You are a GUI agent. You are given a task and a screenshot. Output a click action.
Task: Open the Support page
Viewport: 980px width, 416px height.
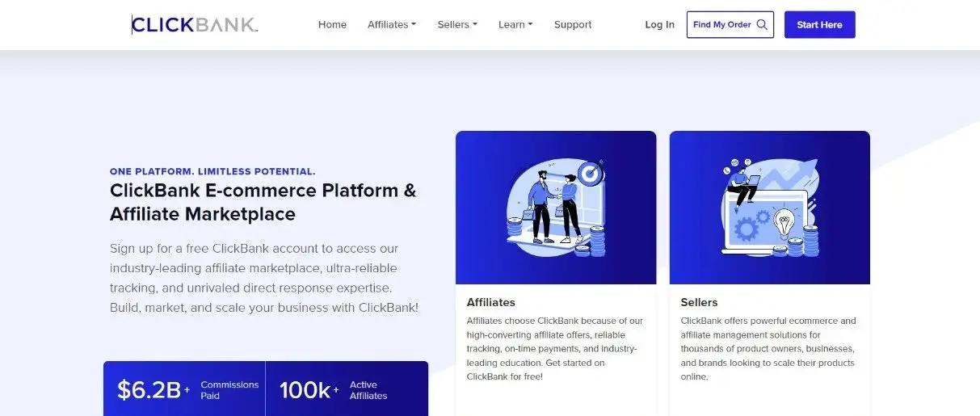pyautogui.click(x=573, y=25)
